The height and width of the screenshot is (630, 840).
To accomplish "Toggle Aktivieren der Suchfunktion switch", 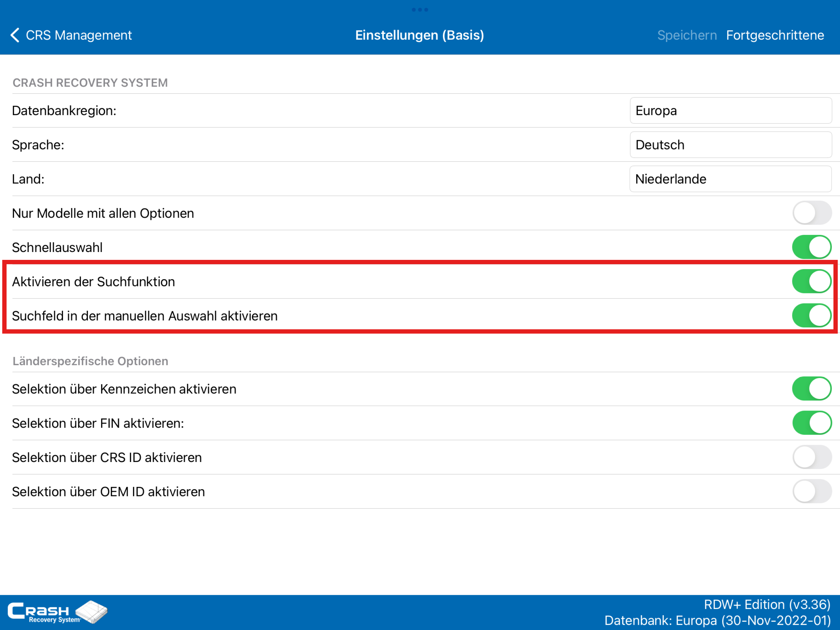I will [x=812, y=282].
